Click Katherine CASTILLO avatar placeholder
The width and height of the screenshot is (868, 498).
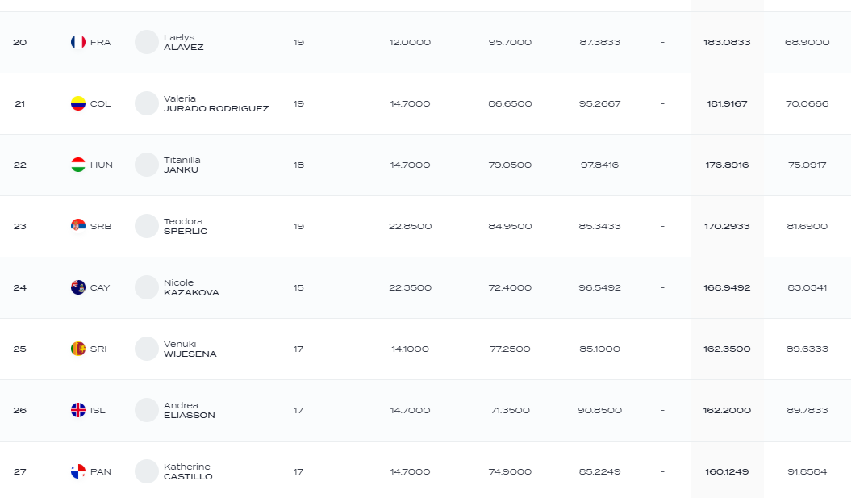pyautogui.click(x=147, y=471)
